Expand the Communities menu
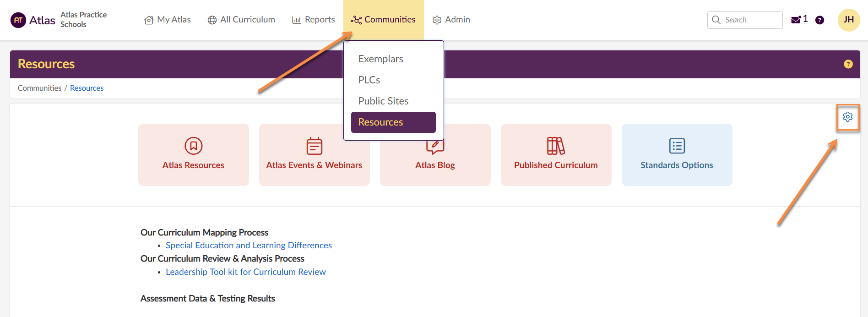Screen dimensions: 868x317 pyautogui.click(x=383, y=20)
